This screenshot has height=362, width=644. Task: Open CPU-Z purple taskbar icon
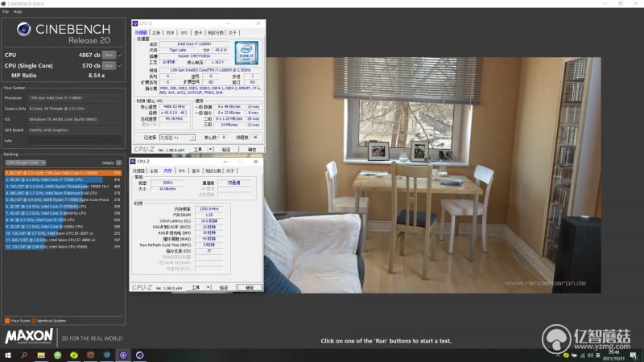[123, 355]
